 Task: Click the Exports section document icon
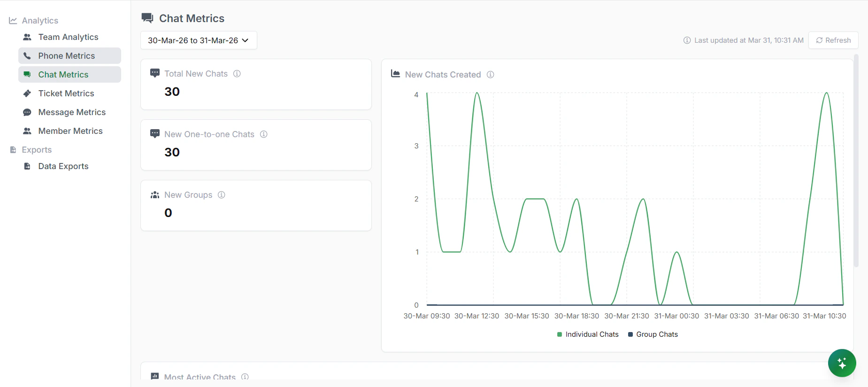point(13,150)
